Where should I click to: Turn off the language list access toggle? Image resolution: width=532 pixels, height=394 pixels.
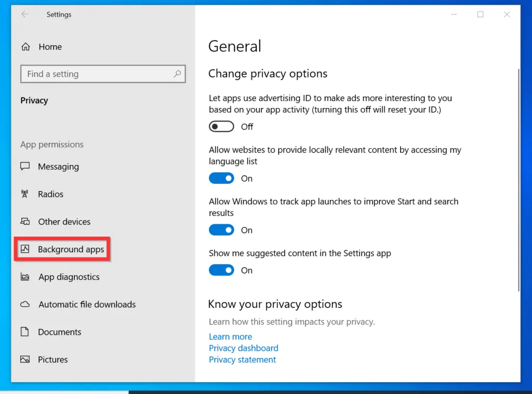coord(221,178)
